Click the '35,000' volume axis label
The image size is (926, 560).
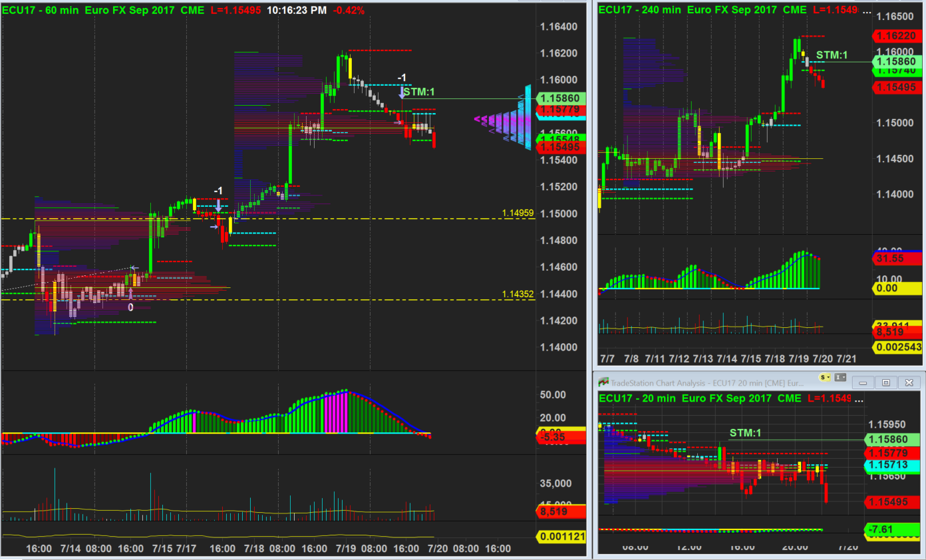pyautogui.click(x=554, y=483)
